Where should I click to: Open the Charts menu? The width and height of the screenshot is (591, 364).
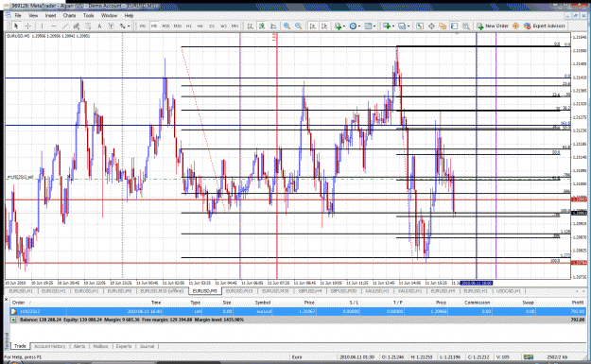click(69, 15)
